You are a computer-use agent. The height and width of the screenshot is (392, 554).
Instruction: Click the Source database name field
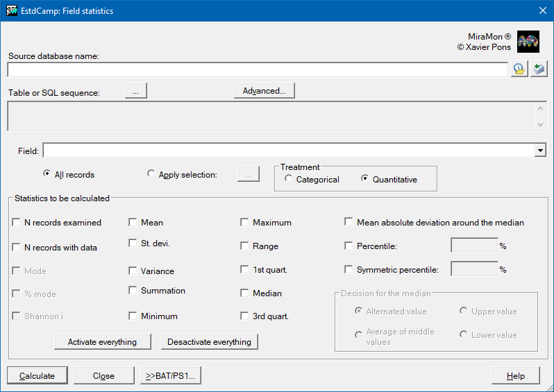tap(258, 69)
